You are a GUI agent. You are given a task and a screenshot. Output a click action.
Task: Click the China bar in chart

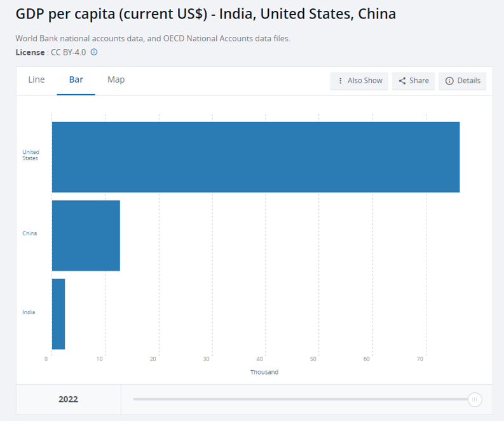click(86, 235)
